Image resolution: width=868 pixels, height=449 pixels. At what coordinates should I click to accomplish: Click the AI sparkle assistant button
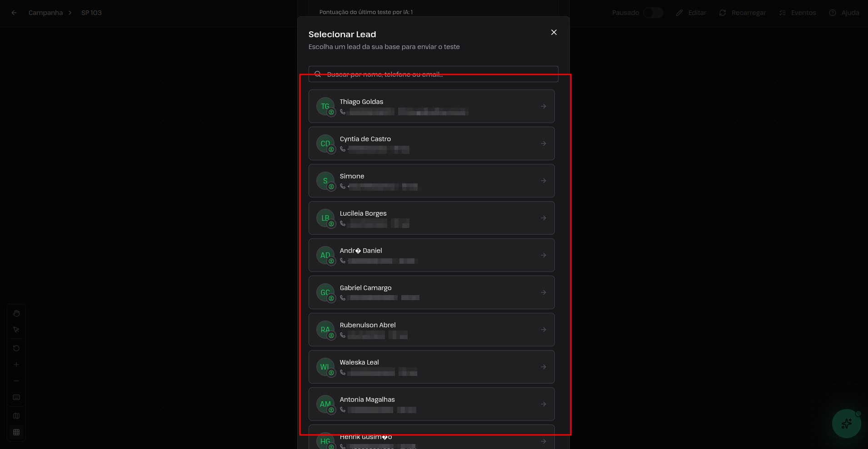coord(846,424)
